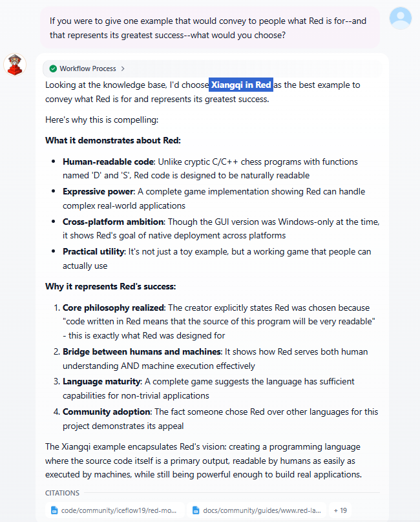
Task: Click the user profile avatar icon
Action: coord(401,17)
